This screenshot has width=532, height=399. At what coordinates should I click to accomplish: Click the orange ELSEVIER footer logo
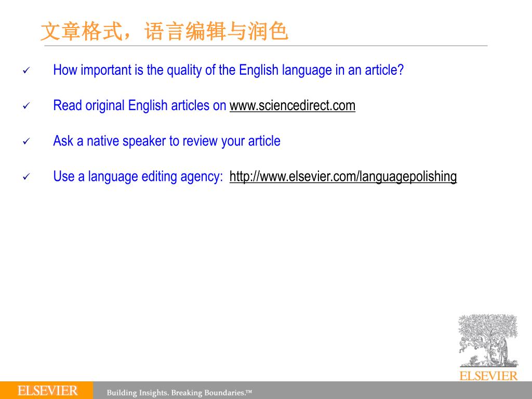pos(47,390)
